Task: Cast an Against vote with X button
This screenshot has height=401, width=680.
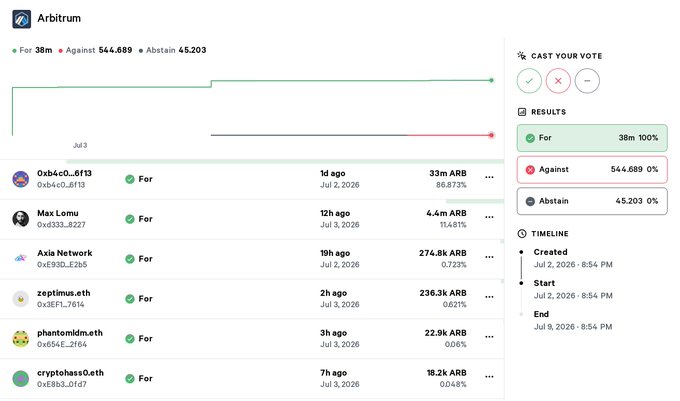Action: click(558, 81)
